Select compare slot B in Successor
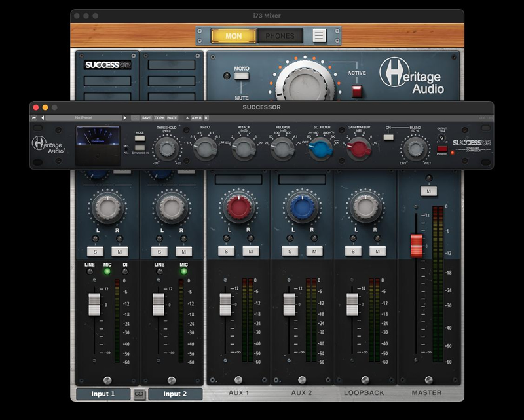 pyautogui.click(x=206, y=118)
